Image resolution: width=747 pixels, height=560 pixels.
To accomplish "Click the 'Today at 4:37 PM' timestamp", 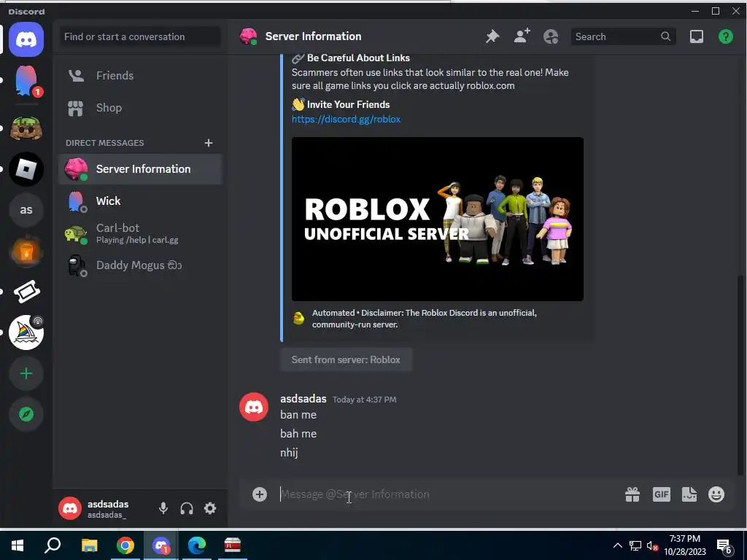I will (365, 400).
